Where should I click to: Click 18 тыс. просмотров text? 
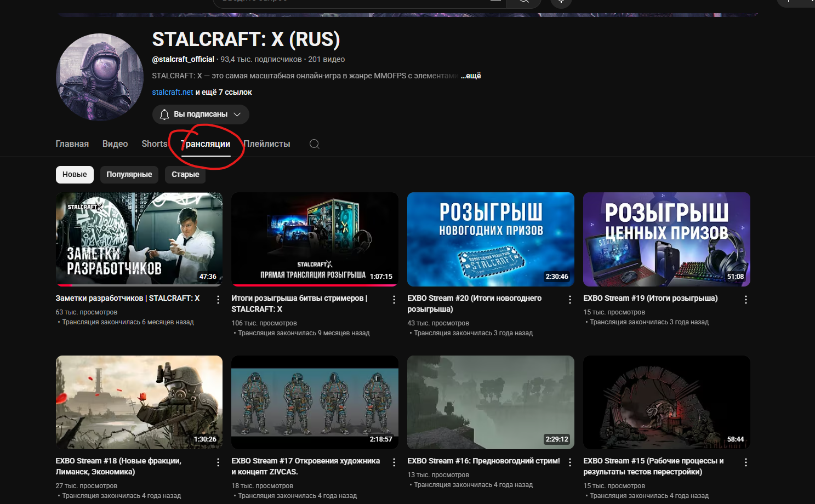(x=263, y=486)
